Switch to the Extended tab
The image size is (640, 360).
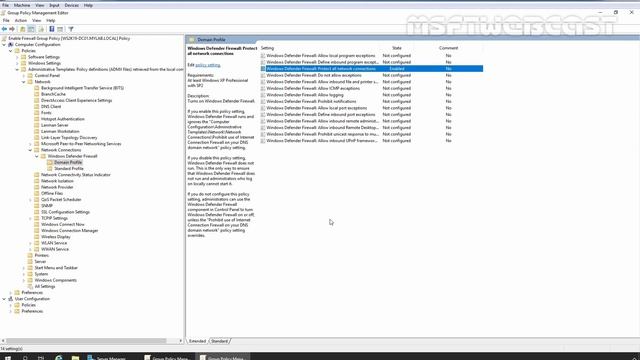point(198,341)
